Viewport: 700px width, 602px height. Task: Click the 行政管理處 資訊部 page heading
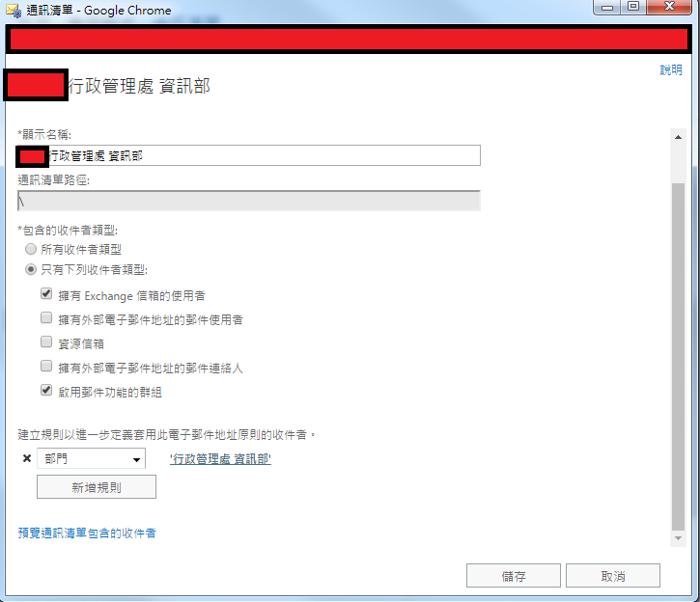click(x=139, y=86)
